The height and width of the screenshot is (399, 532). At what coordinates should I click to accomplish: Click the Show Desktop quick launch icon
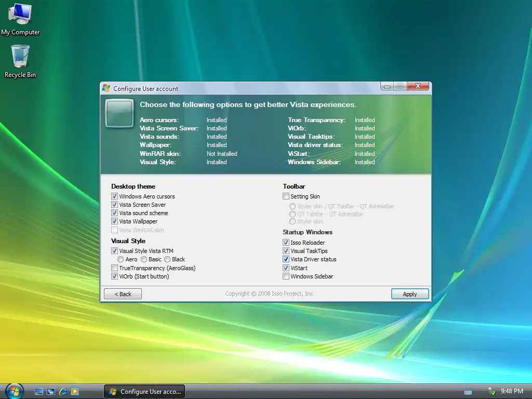(x=39, y=392)
